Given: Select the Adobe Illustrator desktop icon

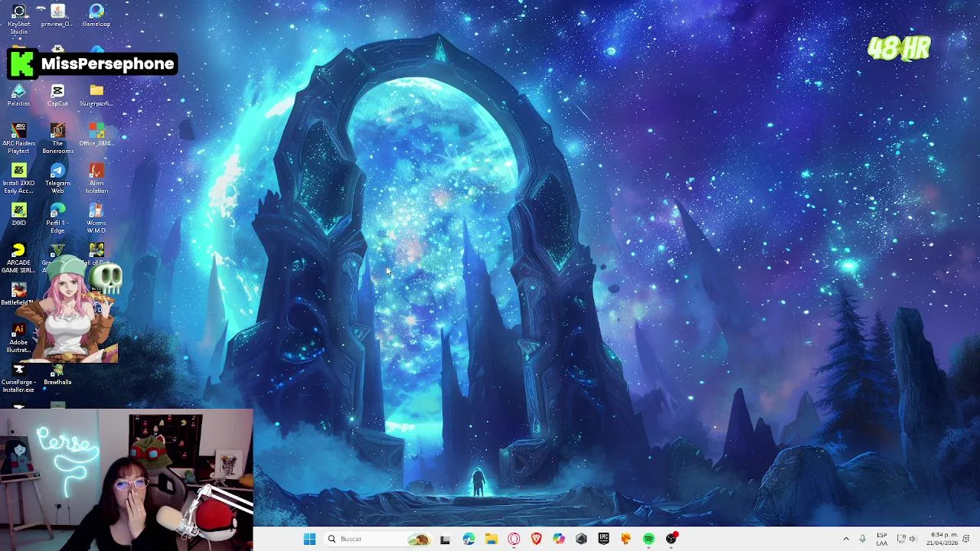Looking at the screenshot, I should (18, 337).
